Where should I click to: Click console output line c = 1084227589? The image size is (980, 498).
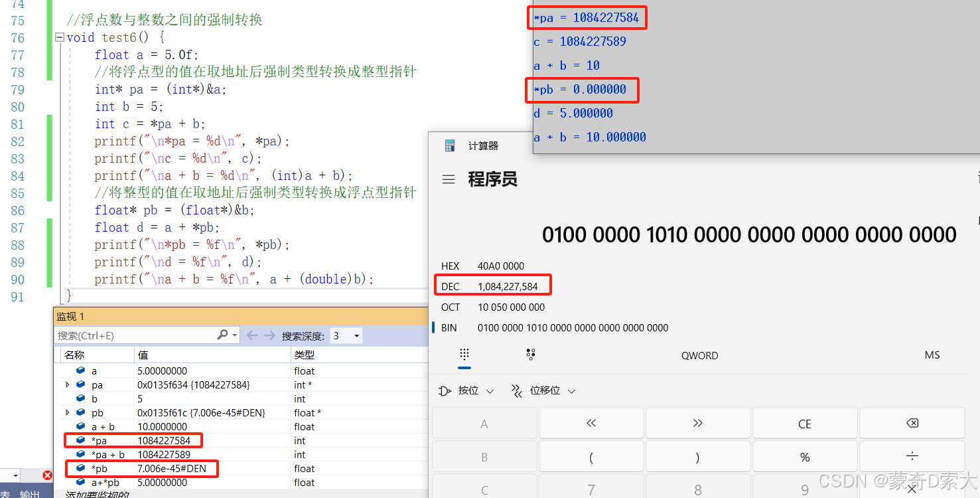click(x=580, y=42)
